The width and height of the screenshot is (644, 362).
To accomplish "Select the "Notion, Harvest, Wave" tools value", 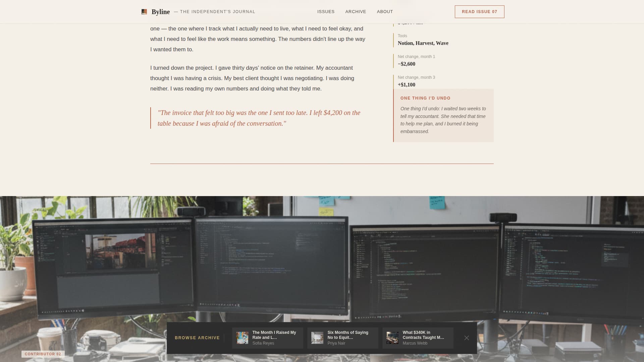I will 423,43.
